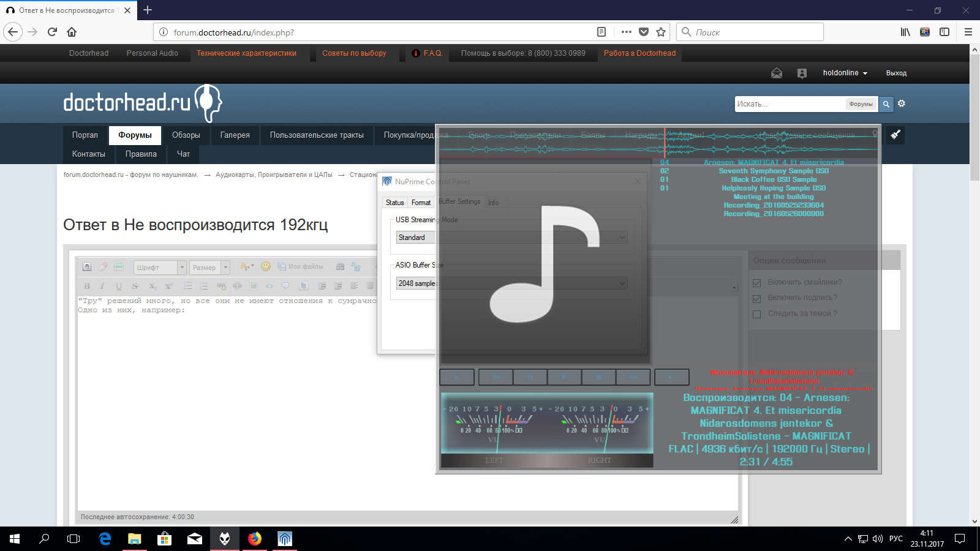Open the Пользовательские тракты tab
980x551 pixels.
tap(317, 135)
